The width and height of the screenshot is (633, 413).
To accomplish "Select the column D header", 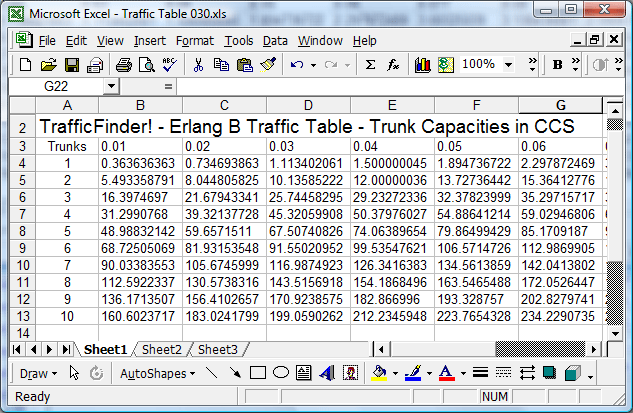I will [x=308, y=105].
